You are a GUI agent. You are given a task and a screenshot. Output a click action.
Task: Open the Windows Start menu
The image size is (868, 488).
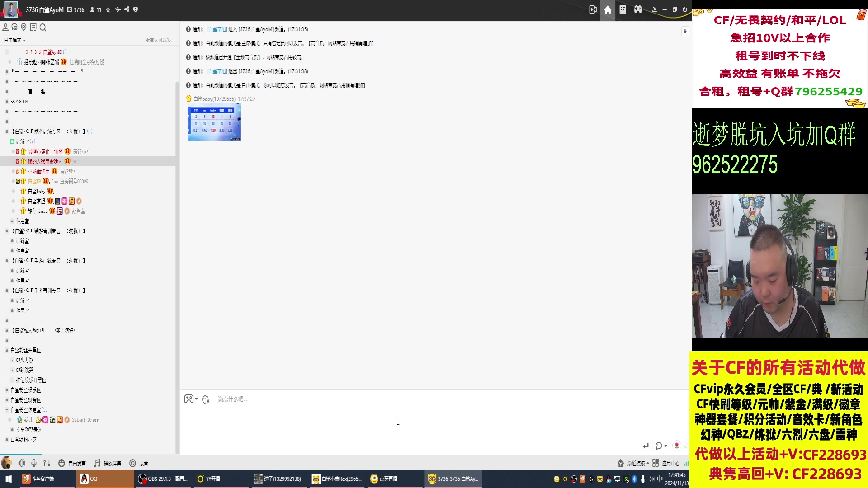point(8,479)
